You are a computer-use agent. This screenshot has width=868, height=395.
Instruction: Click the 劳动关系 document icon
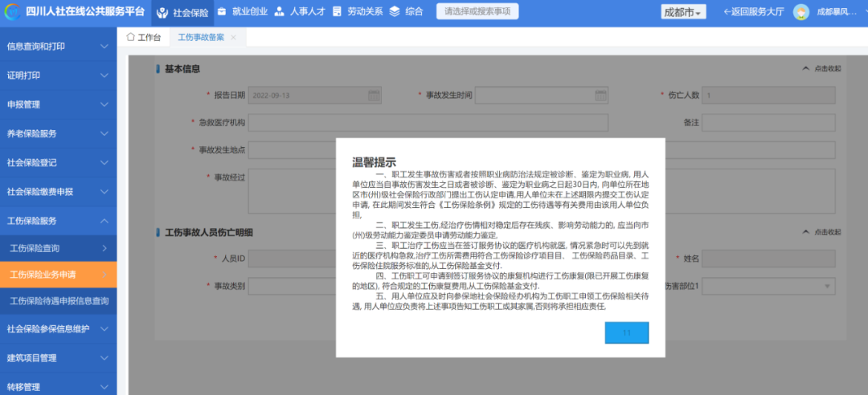337,11
